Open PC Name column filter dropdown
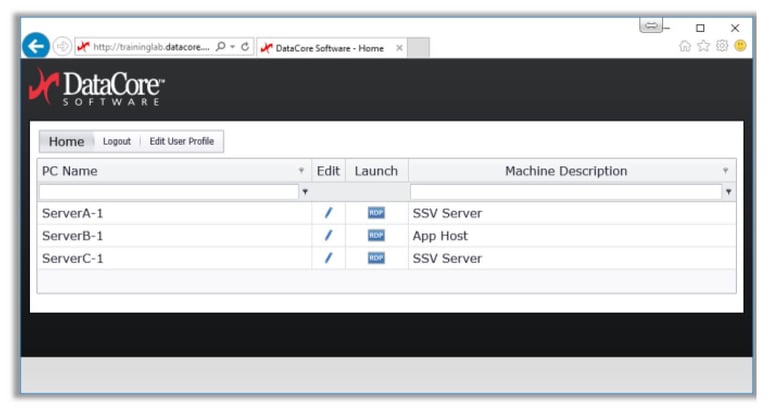775x416 pixels. tap(305, 192)
